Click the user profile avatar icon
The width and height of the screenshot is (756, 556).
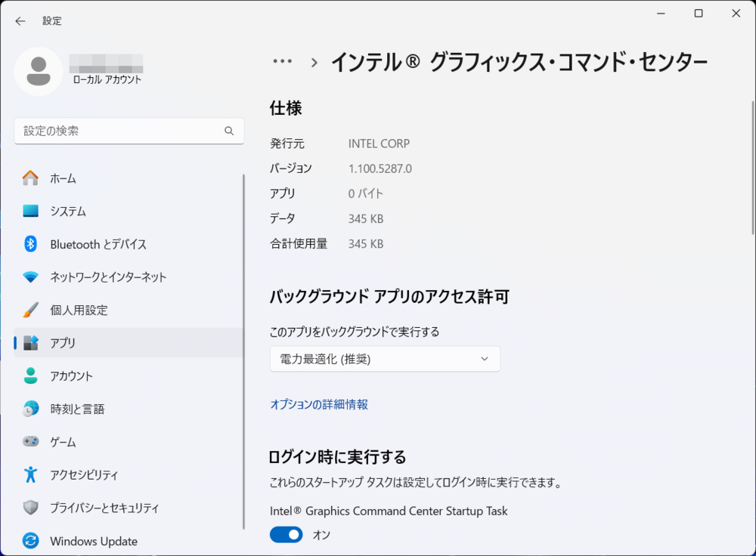click(x=39, y=71)
